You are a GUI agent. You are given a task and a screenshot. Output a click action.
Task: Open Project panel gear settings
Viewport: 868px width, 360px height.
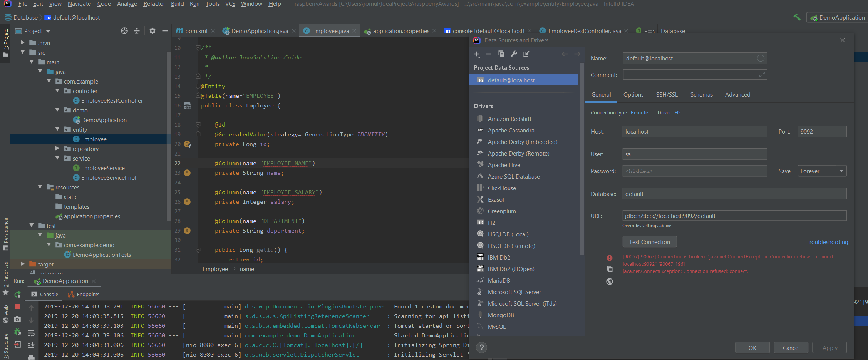[x=152, y=31]
